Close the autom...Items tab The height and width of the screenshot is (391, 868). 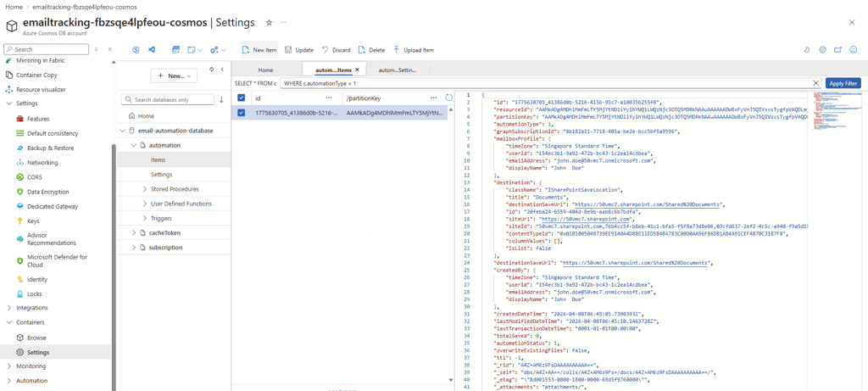tap(357, 70)
